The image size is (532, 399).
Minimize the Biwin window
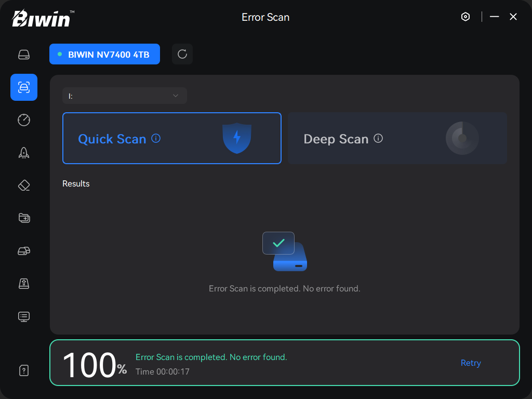coord(495,17)
